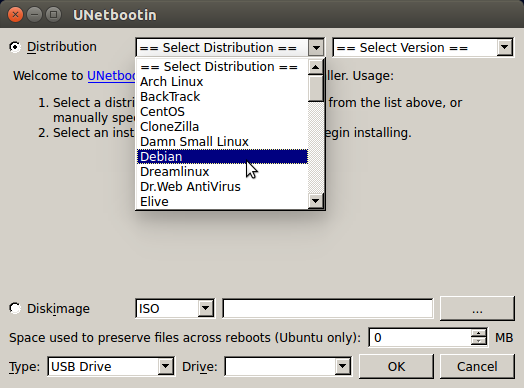Screen dimensions: 524x388
Task: Increase persistence space with up arrow
Action: (x=479, y=334)
